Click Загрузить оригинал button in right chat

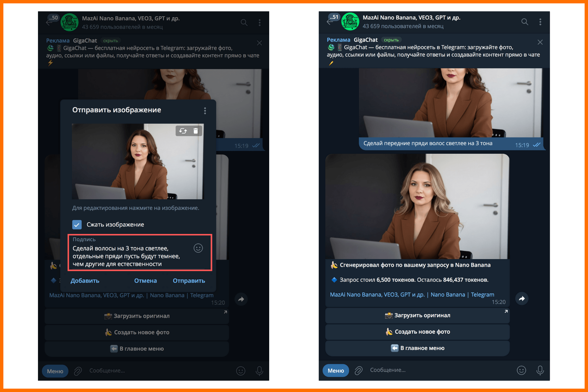[x=417, y=315]
